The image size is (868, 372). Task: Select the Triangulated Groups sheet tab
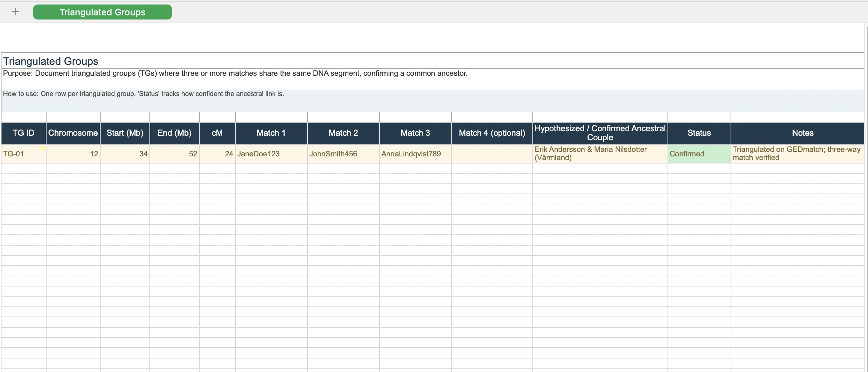pyautogui.click(x=102, y=12)
